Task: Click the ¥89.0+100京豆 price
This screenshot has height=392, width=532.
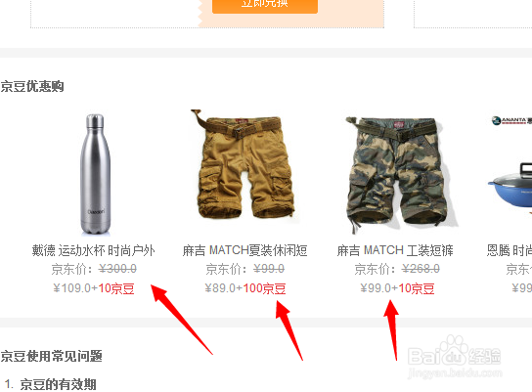Action: coord(244,288)
